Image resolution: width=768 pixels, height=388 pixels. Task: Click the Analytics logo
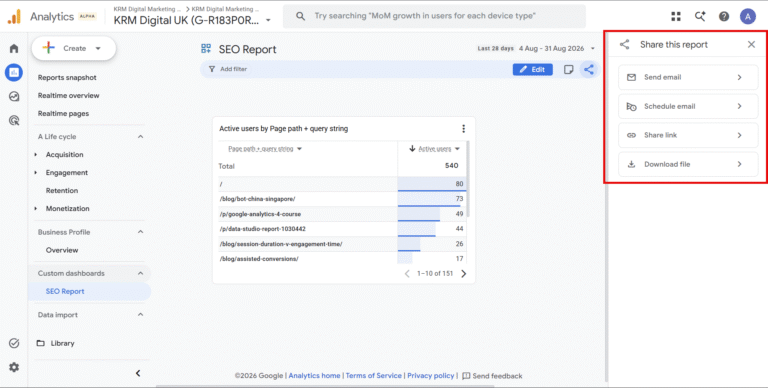pos(14,17)
